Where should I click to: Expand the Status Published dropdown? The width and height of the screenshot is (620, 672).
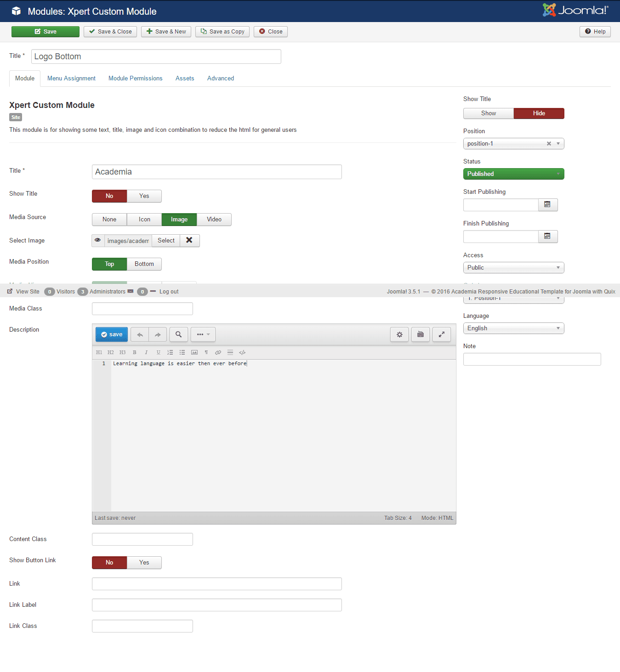(513, 174)
